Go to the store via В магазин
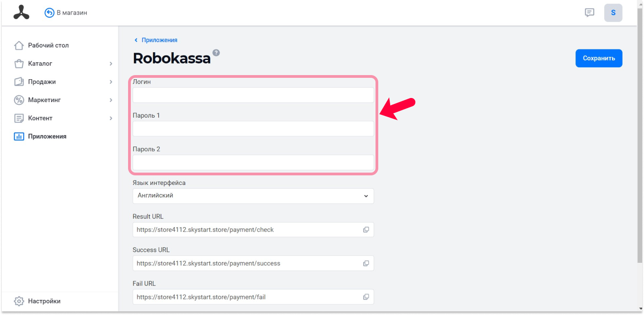The width and height of the screenshot is (644, 315). coord(72,13)
